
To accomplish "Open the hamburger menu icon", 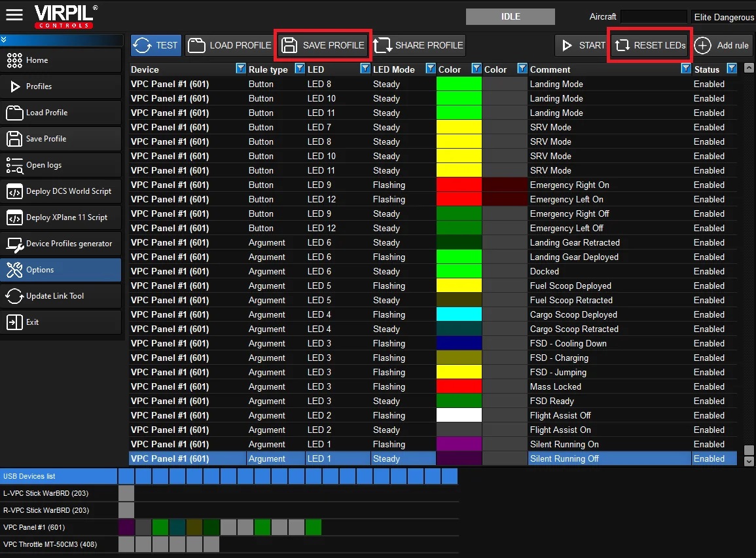I will (14, 15).
